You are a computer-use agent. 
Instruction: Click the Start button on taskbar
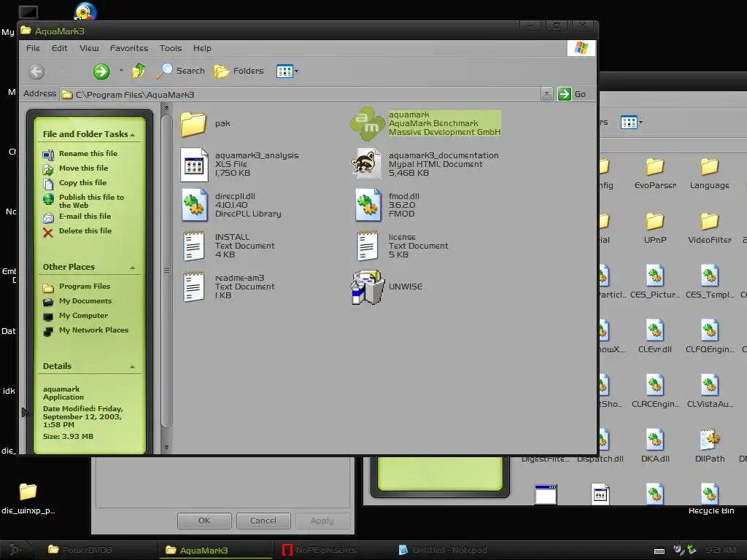click(15, 550)
